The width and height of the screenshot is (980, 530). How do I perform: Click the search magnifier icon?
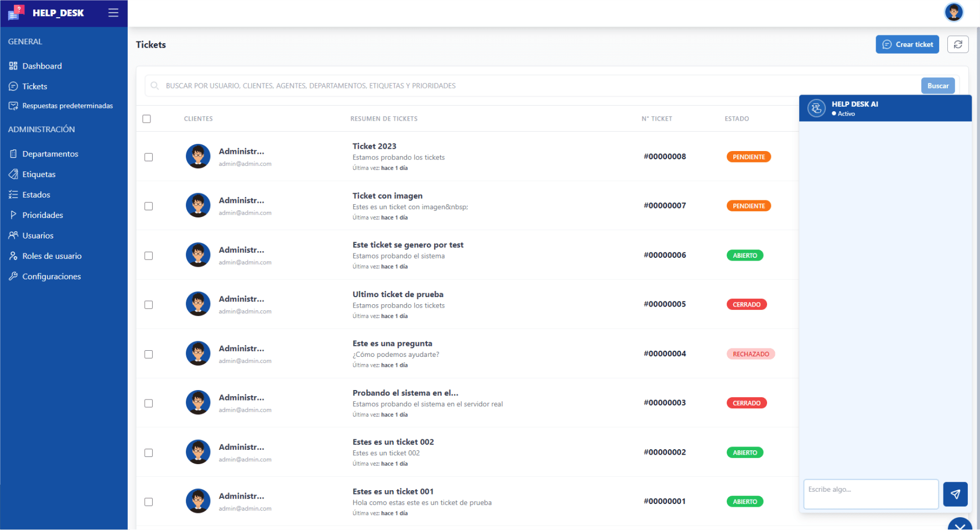[x=155, y=86]
